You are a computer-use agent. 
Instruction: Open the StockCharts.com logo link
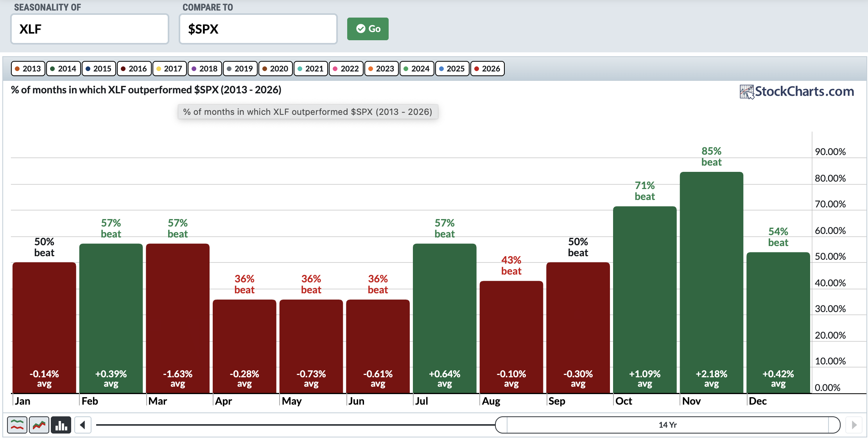click(797, 91)
